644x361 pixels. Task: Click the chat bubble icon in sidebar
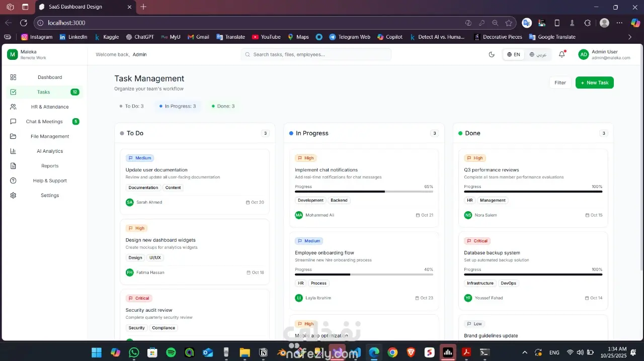pyautogui.click(x=13, y=122)
